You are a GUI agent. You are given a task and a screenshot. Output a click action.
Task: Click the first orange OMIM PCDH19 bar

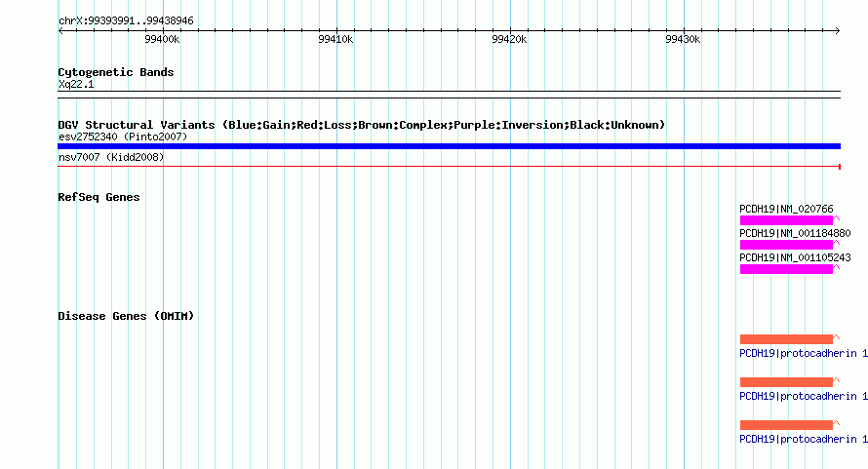click(x=787, y=339)
